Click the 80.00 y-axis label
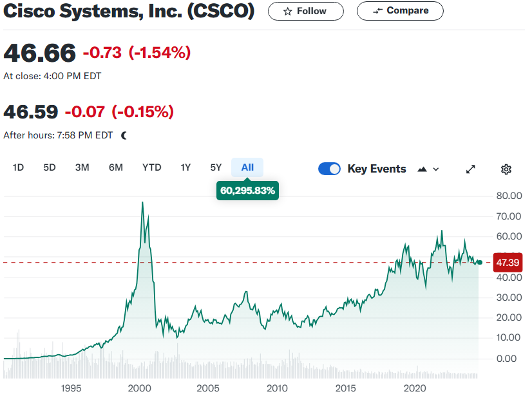 coord(509,196)
